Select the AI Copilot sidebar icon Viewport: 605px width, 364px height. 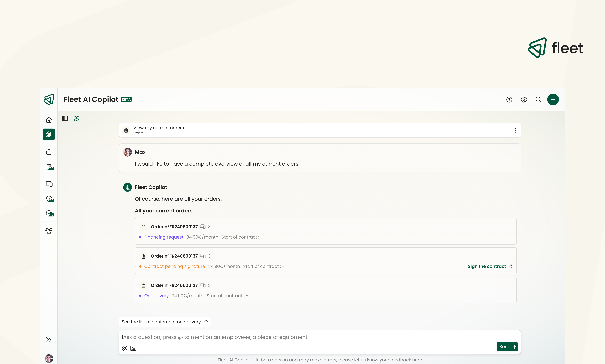[x=49, y=134]
